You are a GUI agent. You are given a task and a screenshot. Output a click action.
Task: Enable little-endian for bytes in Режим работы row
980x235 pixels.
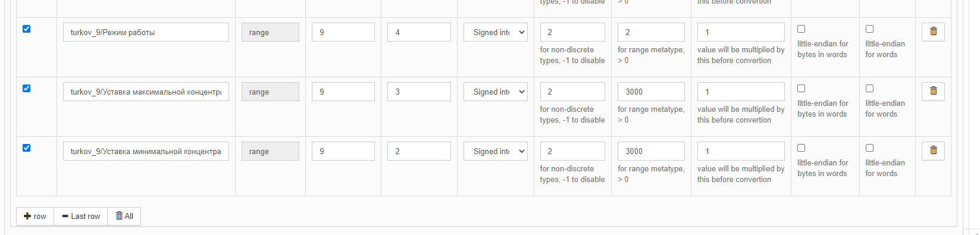click(x=801, y=29)
